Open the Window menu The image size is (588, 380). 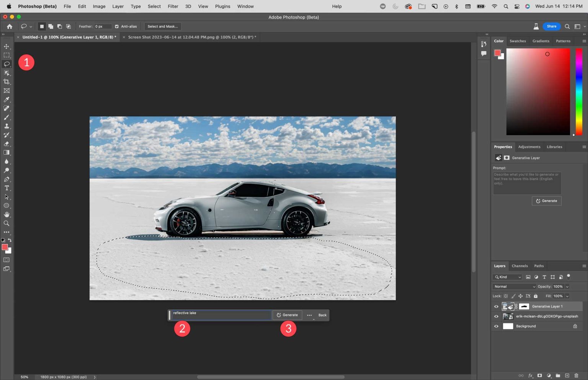(245, 6)
